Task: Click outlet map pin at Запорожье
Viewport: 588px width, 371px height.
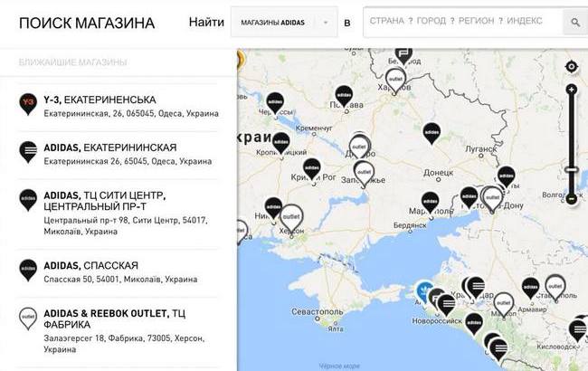Action: [364, 174]
